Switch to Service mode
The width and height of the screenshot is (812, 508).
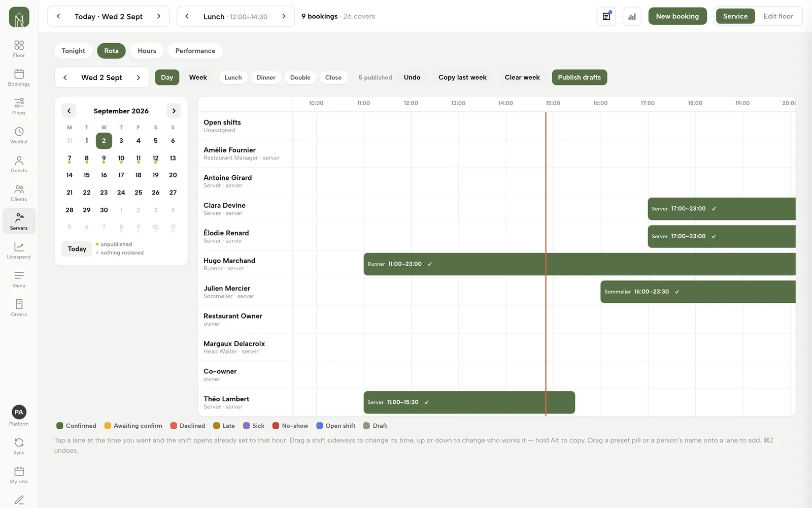pyautogui.click(x=735, y=16)
